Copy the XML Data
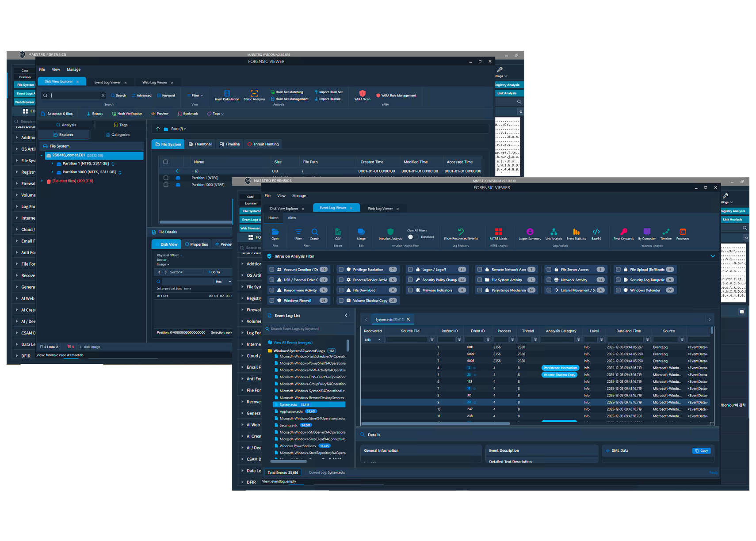 [x=701, y=451]
